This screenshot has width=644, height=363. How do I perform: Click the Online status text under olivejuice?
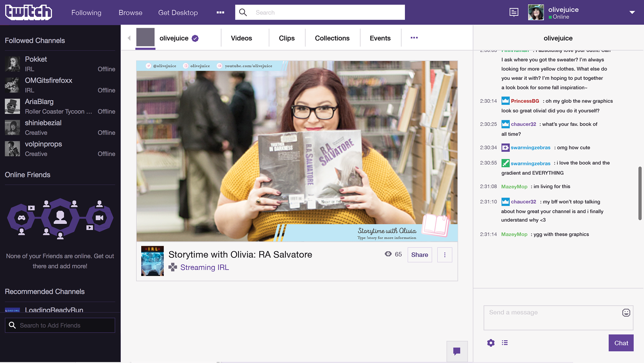[x=561, y=17]
